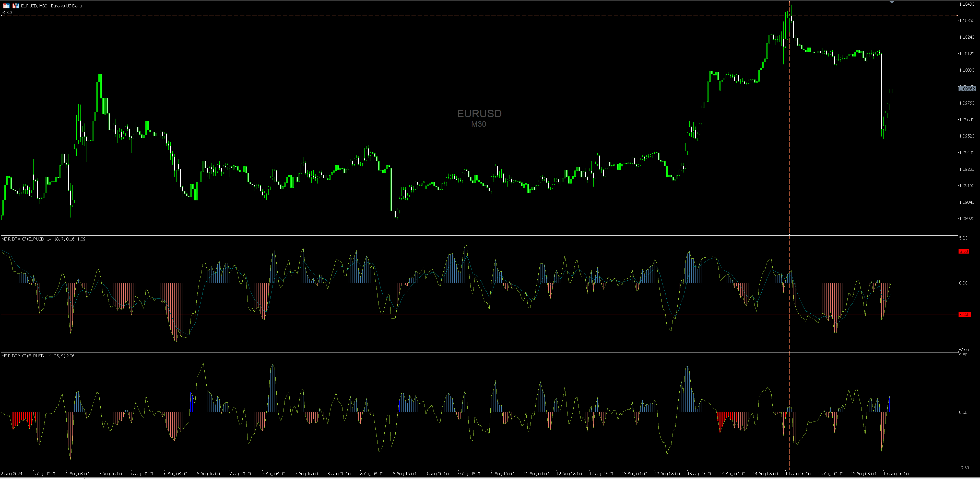
Task: Click the One Click Trading panel icon
Action: (x=16, y=6)
